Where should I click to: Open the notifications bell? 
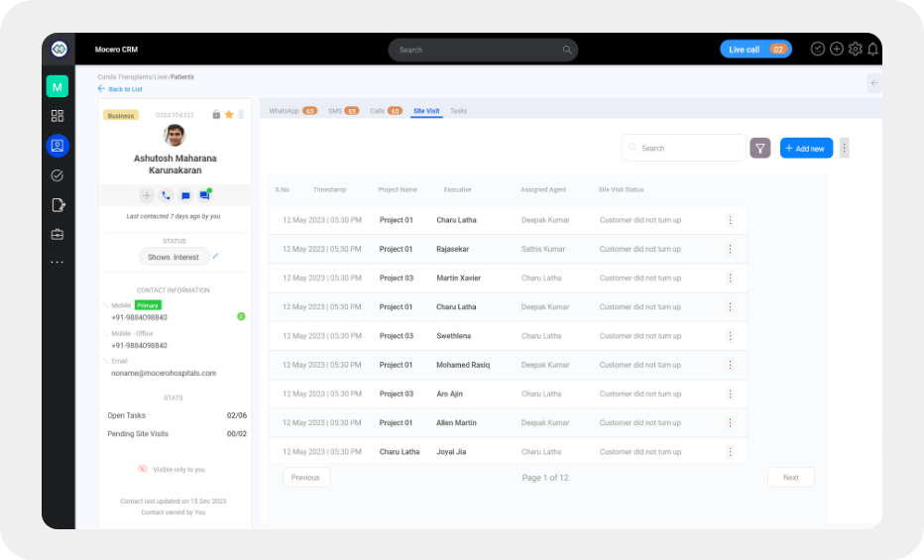(872, 50)
